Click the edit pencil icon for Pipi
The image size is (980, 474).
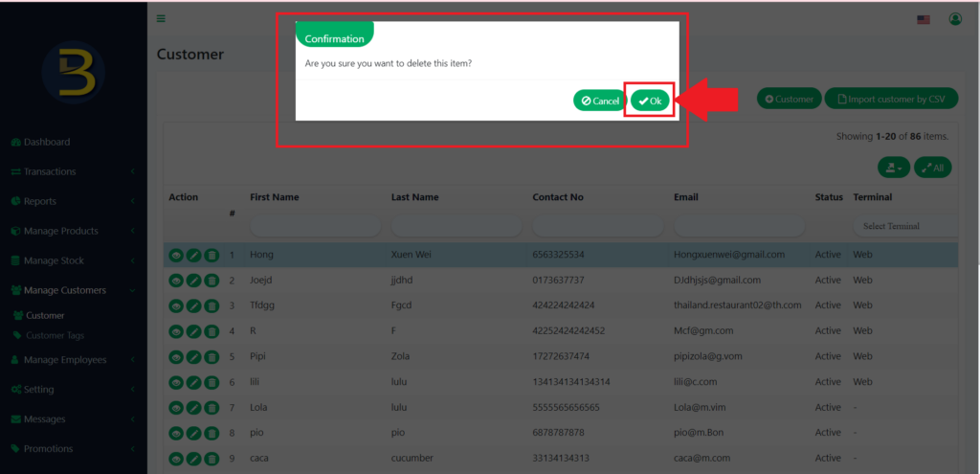click(193, 356)
